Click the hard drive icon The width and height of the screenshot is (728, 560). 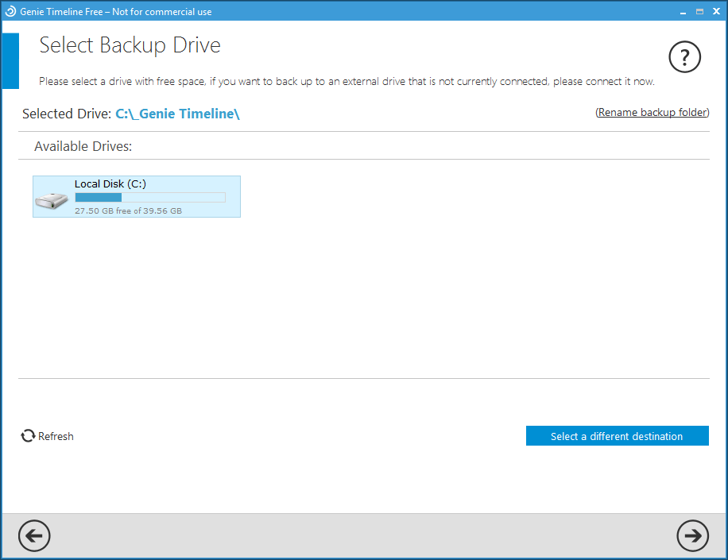coord(52,200)
